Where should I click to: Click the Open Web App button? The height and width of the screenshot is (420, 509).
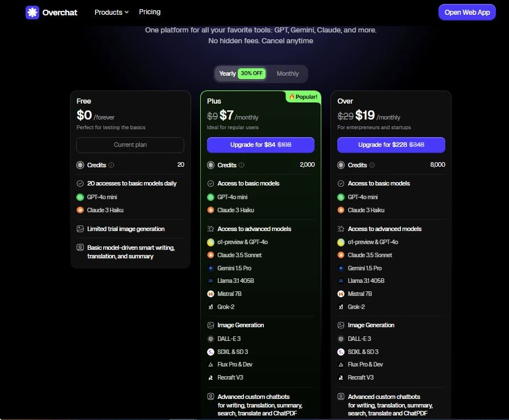[x=467, y=13]
